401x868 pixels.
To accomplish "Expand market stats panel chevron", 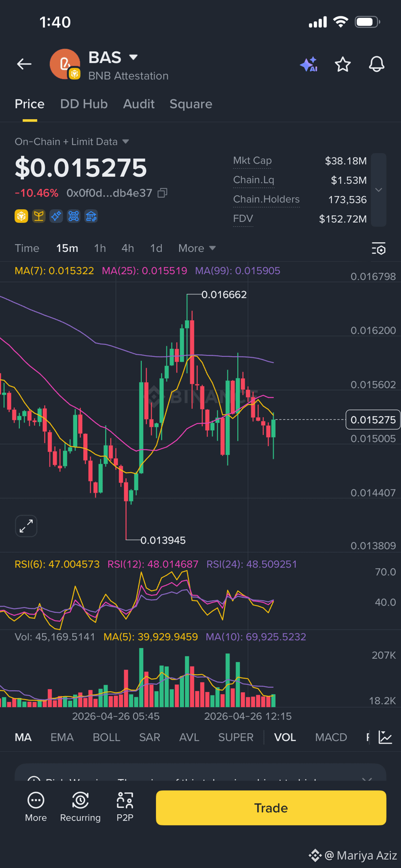I will [x=379, y=190].
